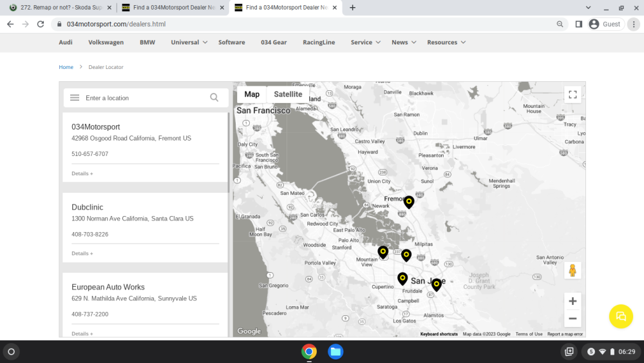
Task: Expand Details for Dubclinic dealer
Action: [82, 253]
